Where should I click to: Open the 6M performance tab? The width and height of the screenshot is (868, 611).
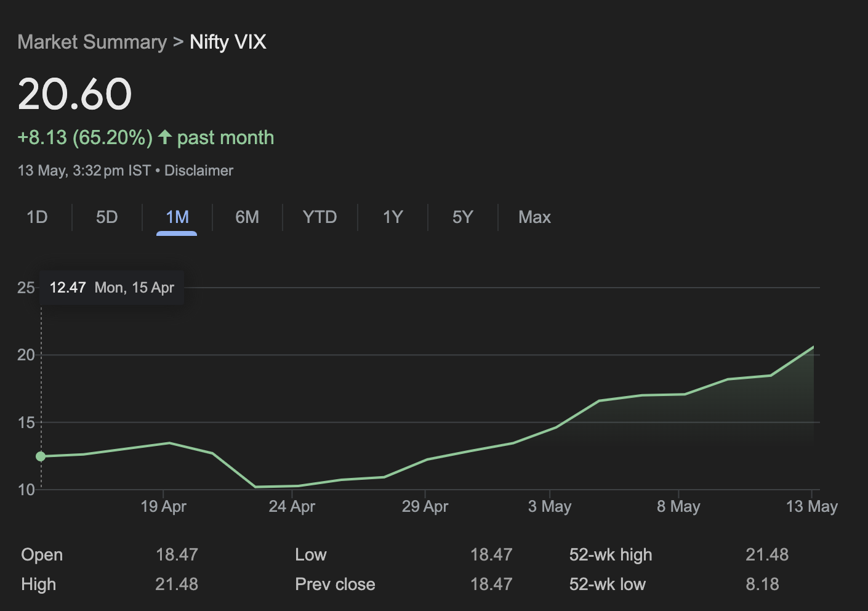(x=247, y=217)
